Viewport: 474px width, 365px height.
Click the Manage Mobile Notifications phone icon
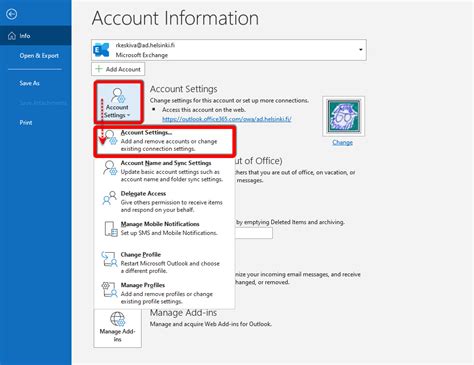(x=110, y=229)
